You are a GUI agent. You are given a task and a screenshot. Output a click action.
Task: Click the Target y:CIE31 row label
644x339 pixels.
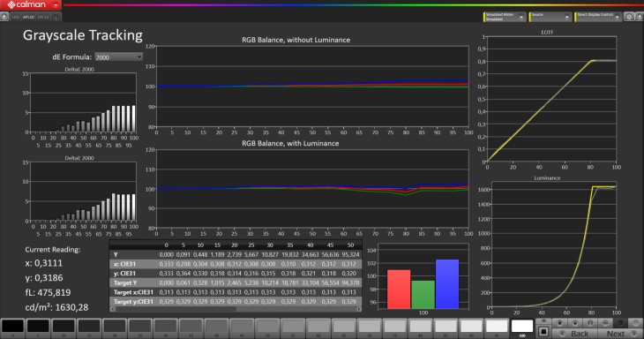[x=133, y=302]
